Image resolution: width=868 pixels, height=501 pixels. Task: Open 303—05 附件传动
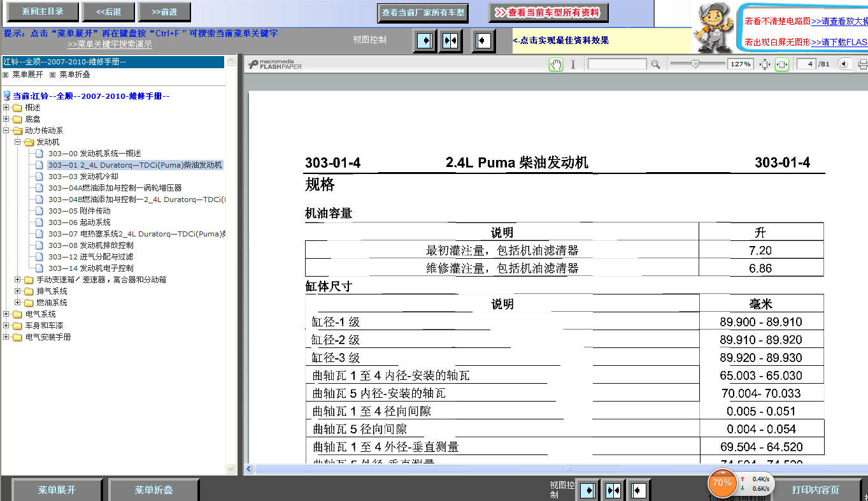(80, 211)
